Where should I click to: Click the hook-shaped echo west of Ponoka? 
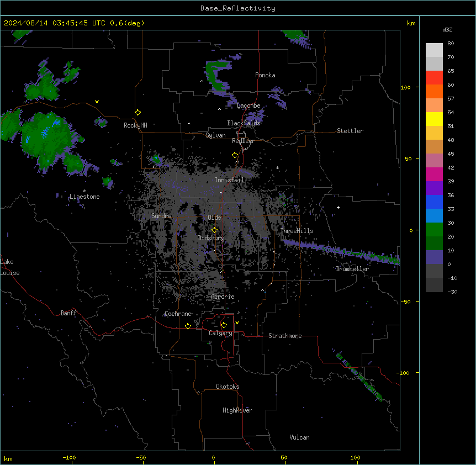[219, 76]
